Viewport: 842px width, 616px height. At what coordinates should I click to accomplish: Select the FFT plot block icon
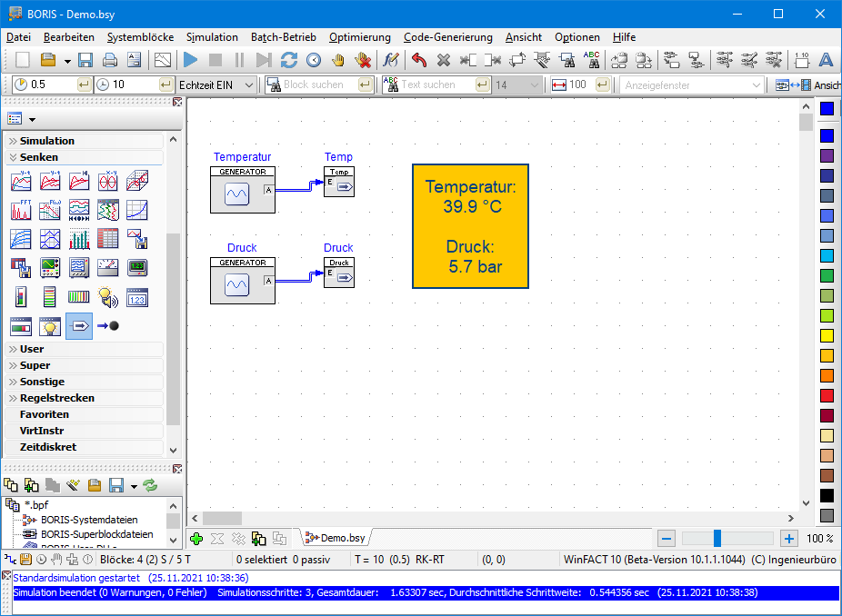[21, 210]
